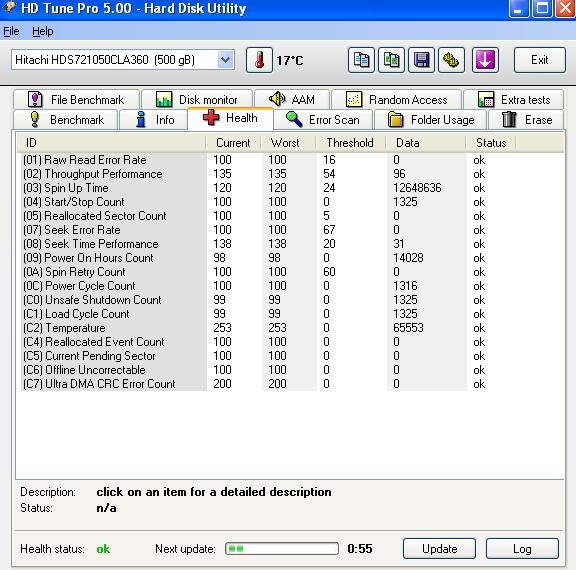
Task: Click the purple down-arrow minimize-to-tray icon
Action: [x=485, y=60]
